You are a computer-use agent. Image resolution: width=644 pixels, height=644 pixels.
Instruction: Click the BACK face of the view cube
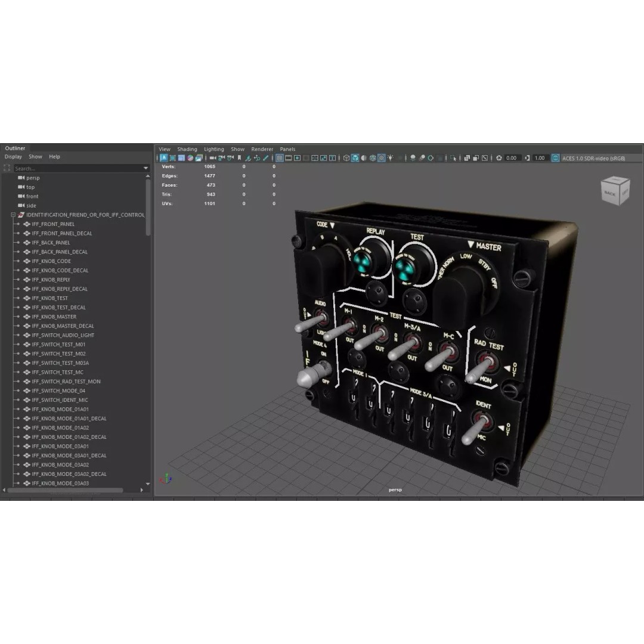coord(609,192)
